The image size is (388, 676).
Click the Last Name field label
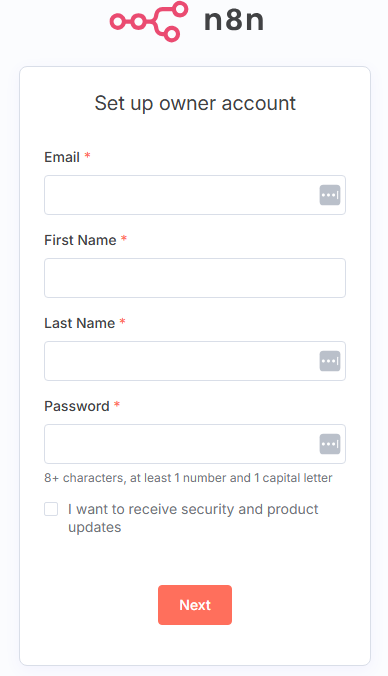click(80, 323)
